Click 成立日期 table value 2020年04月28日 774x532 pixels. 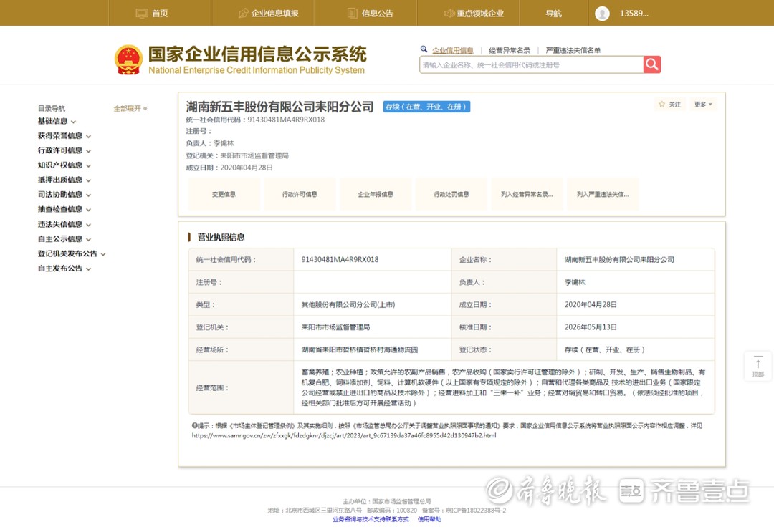click(591, 305)
